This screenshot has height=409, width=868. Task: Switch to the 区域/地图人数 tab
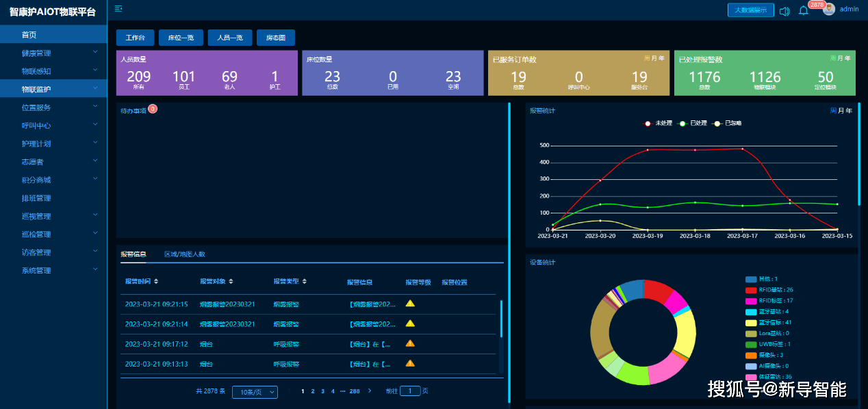(184, 254)
